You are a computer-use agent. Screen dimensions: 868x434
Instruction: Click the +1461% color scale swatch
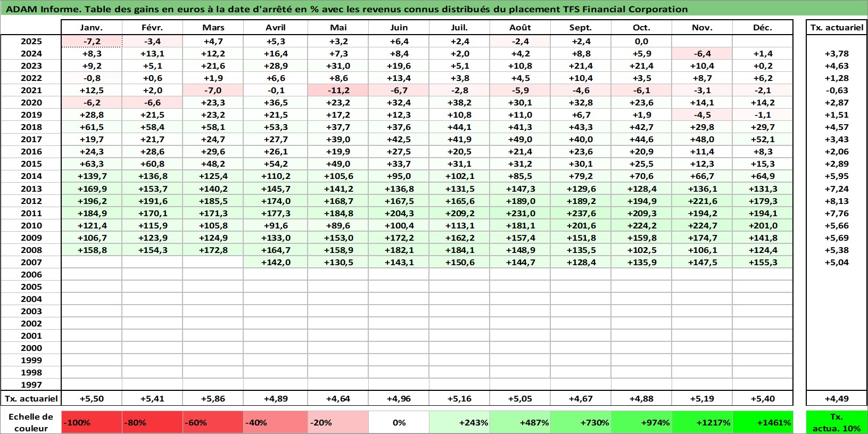click(x=763, y=422)
